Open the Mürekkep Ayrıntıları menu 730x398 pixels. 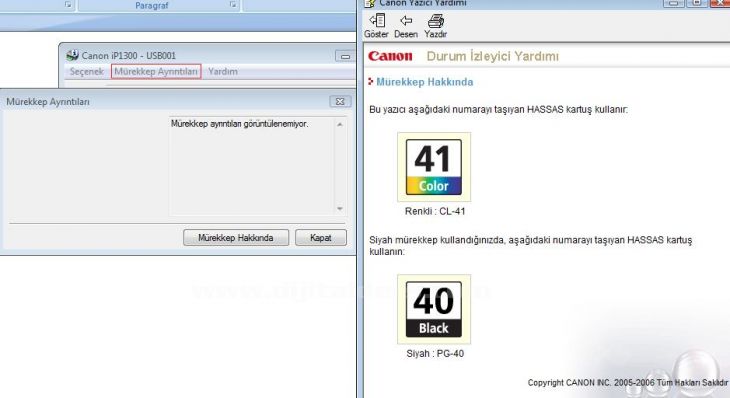tap(156, 72)
